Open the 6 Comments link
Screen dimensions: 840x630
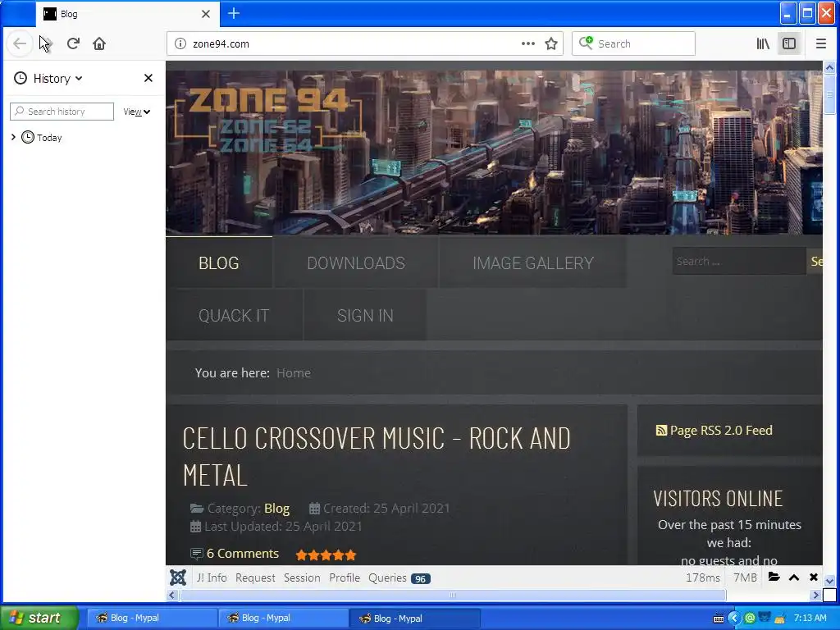pyautogui.click(x=243, y=554)
